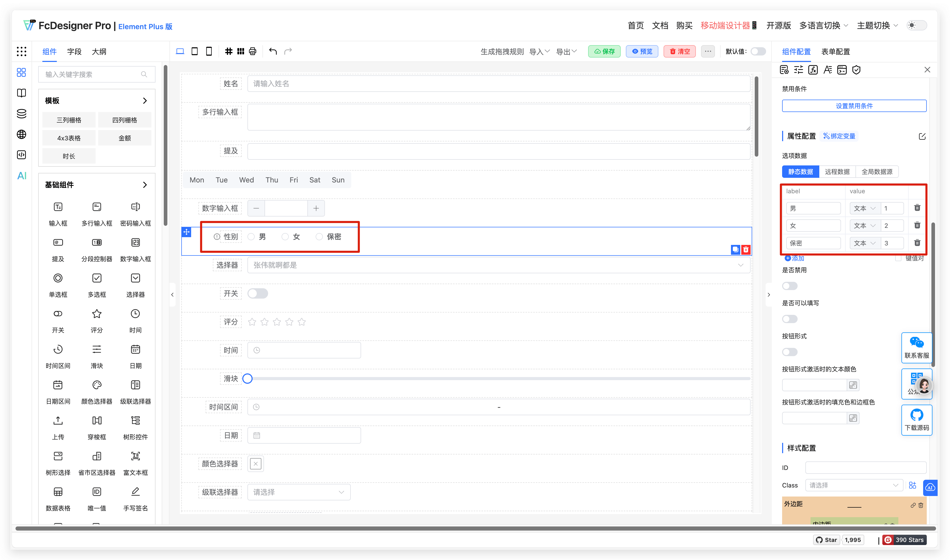This screenshot has height=560, width=950.
Task: Click the undo arrow in toolbar
Action: [272, 51]
